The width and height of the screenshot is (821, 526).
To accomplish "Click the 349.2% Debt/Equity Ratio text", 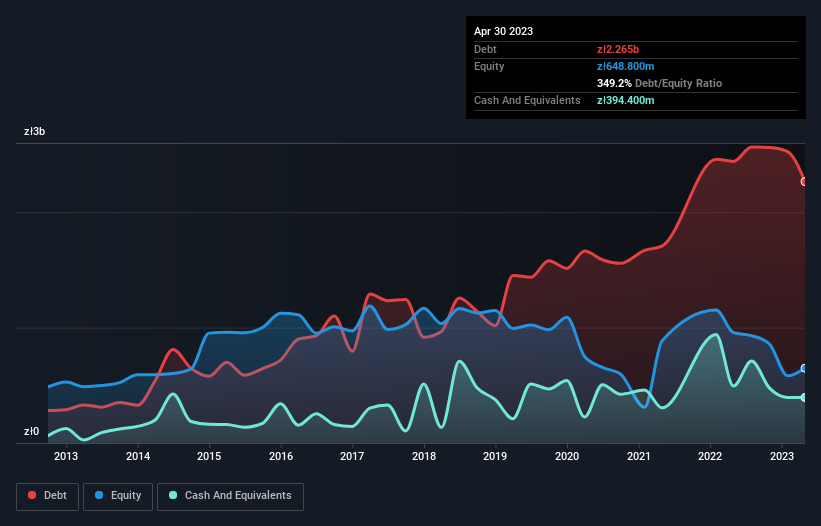I will (x=659, y=83).
